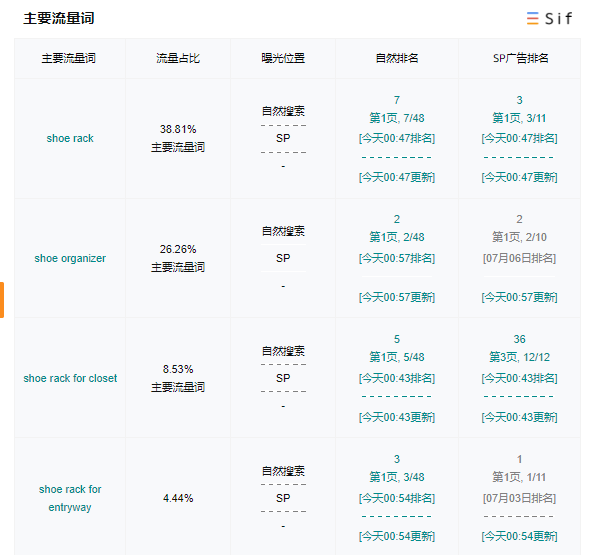
Task: Click the 自然排名 column header
Action: coord(397,58)
